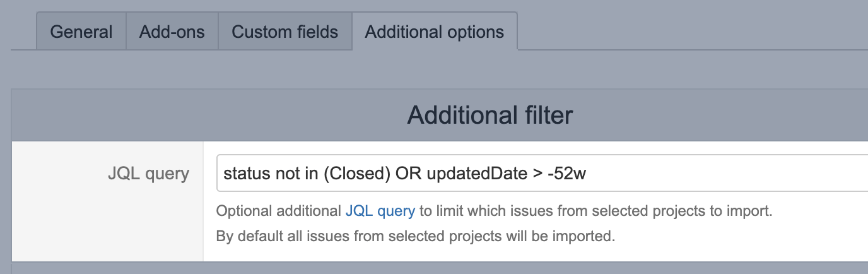Viewport: 868px width, 274px height.
Task: Click empty space after the query text
Action: point(725,174)
